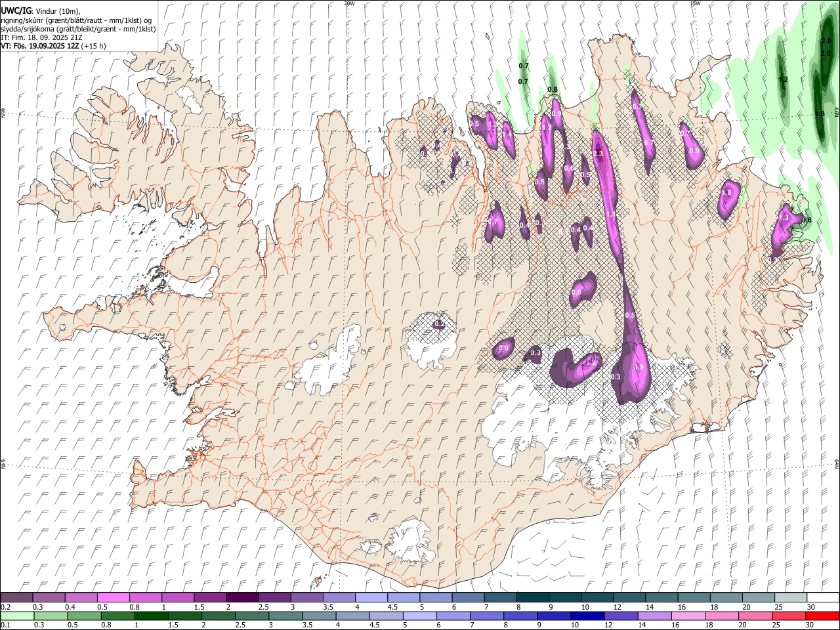Pick the medium green 0.5 swatch in bottom legend row
The height and width of the screenshot is (630, 840).
point(84,616)
